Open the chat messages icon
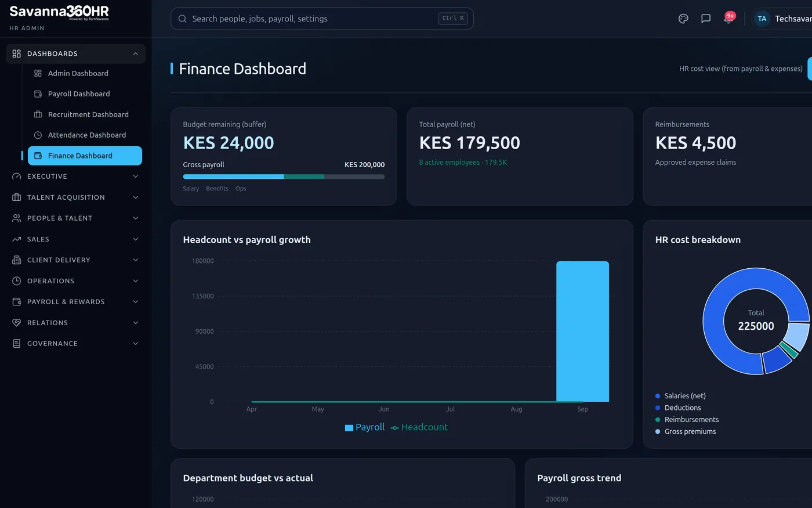812x508 pixels. coord(706,19)
